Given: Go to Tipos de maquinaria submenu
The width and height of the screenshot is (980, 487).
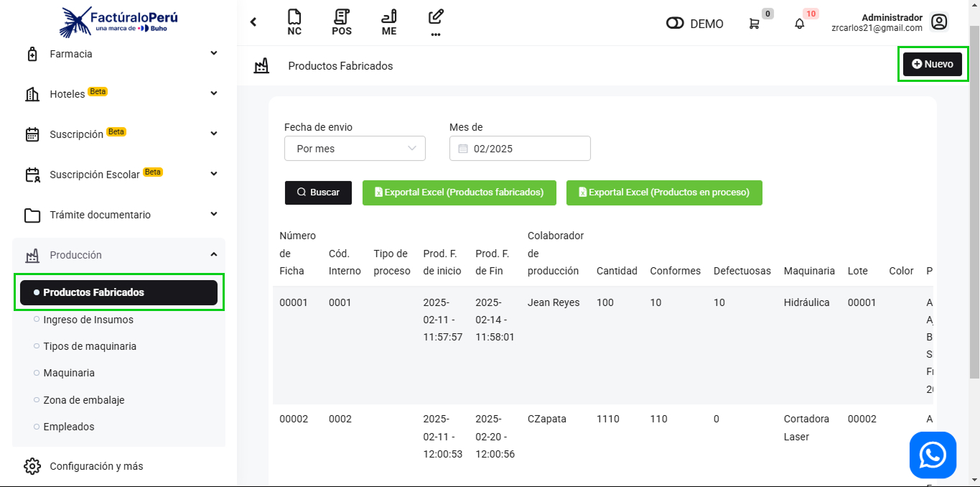Looking at the screenshot, I should tap(90, 346).
